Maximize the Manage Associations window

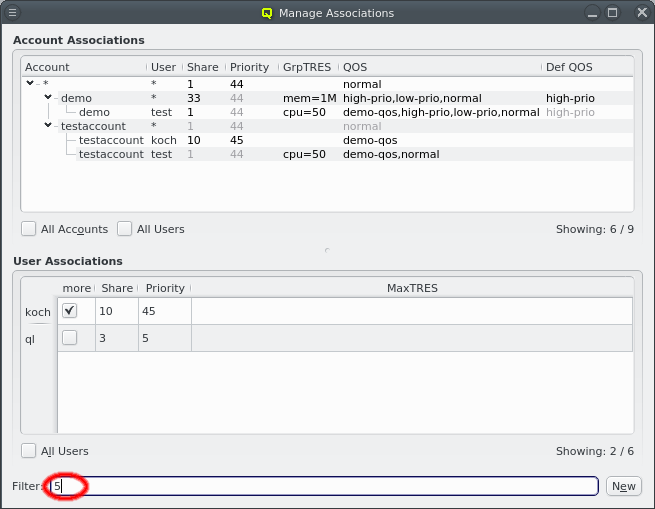pos(612,13)
